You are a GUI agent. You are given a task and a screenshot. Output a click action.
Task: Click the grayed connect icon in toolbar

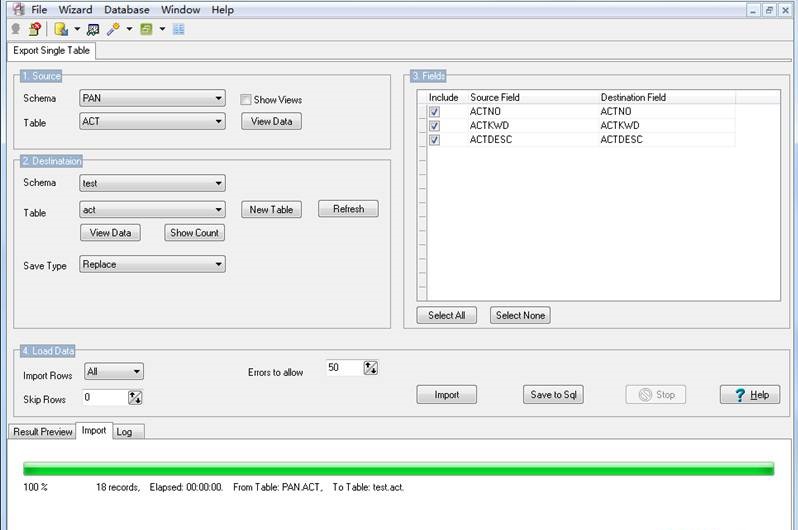coord(15,29)
